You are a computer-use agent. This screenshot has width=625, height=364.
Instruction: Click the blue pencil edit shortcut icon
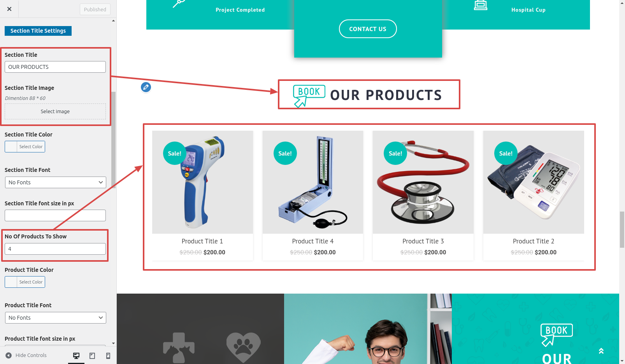(146, 87)
